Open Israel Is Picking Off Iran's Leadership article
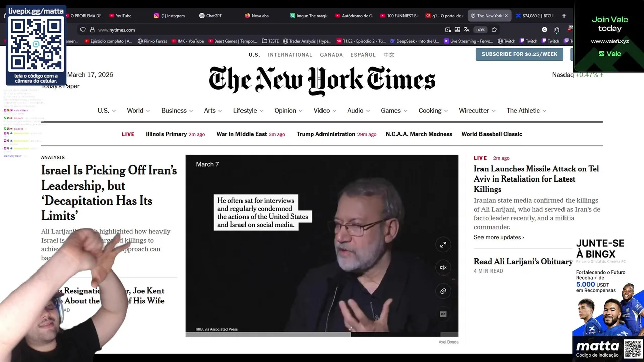The width and height of the screenshot is (644, 362). point(109,193)
